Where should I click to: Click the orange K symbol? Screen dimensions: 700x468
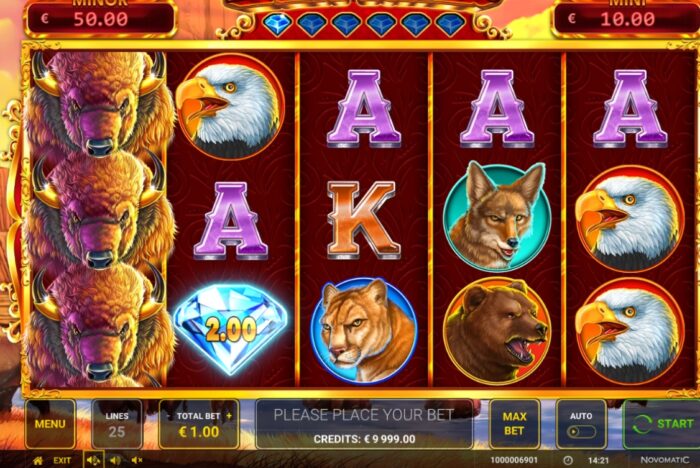point(362,219)
